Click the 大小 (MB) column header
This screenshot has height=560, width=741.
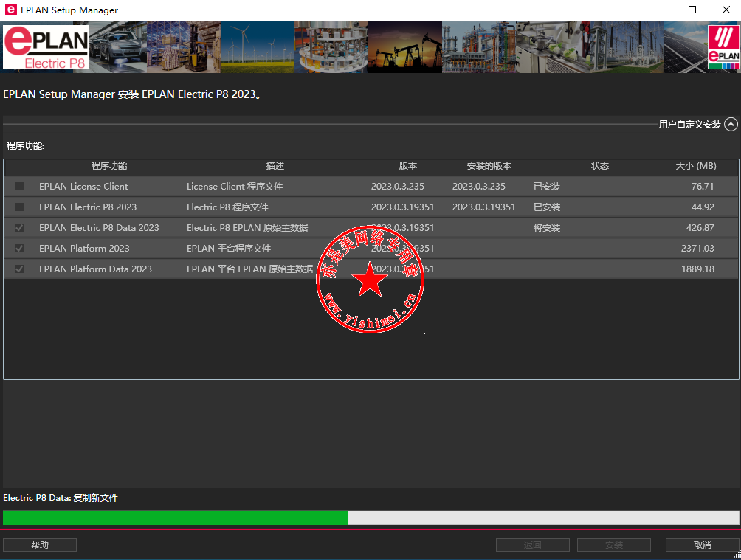[x=696, y=166]
